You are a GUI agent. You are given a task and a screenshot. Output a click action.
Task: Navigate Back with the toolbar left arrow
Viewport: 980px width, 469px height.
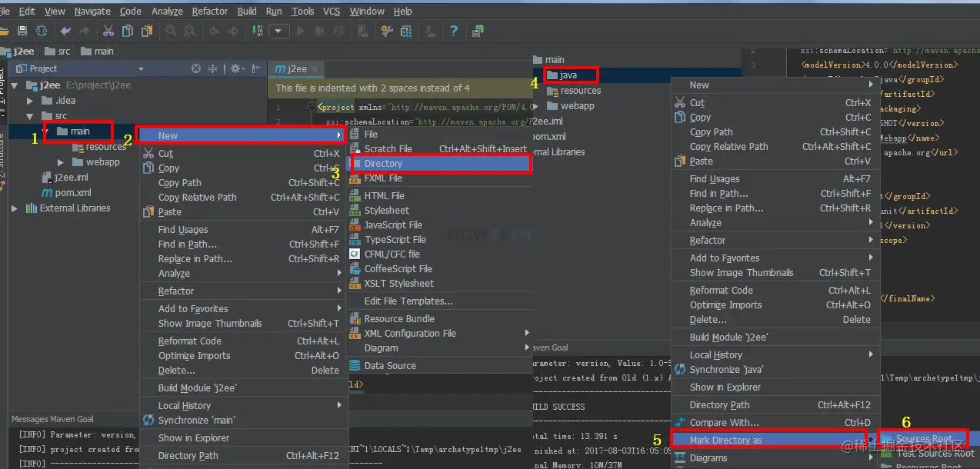213,31
